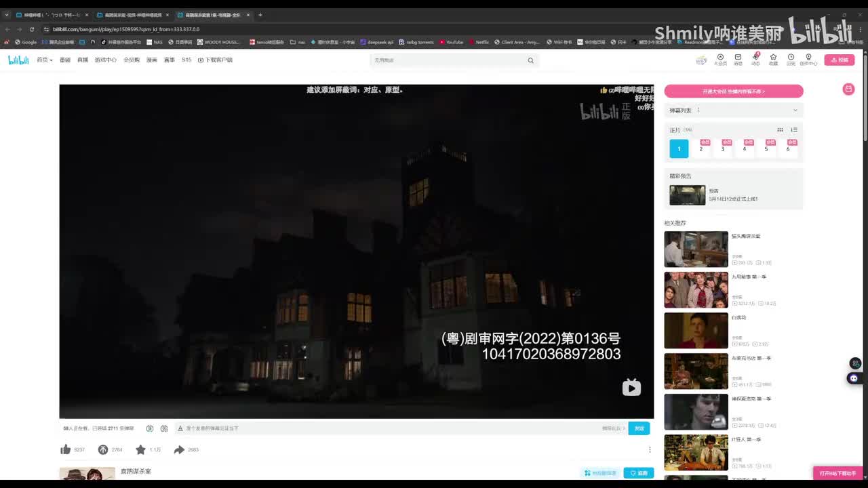Viewport: 868px width, 488px height.
Task: Click the play icon on video
Action: coord(631,388)
